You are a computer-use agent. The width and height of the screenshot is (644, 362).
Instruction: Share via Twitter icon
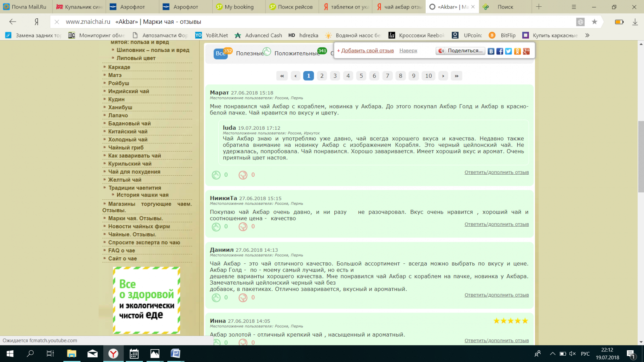coord(508,51)
